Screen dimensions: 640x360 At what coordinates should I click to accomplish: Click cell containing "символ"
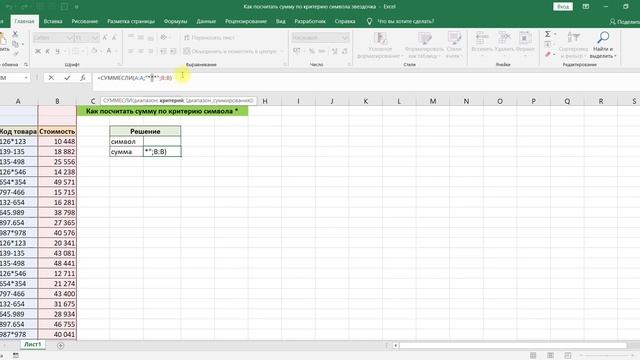click(127, 142)
